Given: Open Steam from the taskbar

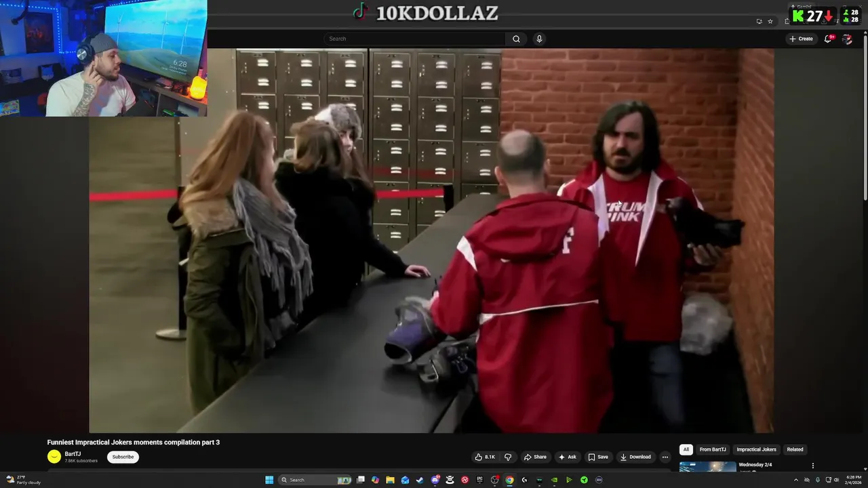Looking at the screenshot, I should pyautogui.click(x=420, y=480).
